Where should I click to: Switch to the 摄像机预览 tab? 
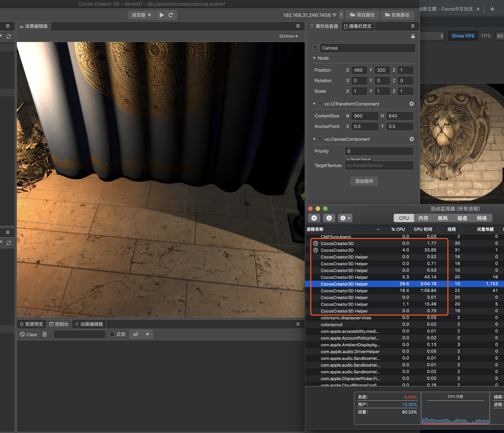click(358, 26)
